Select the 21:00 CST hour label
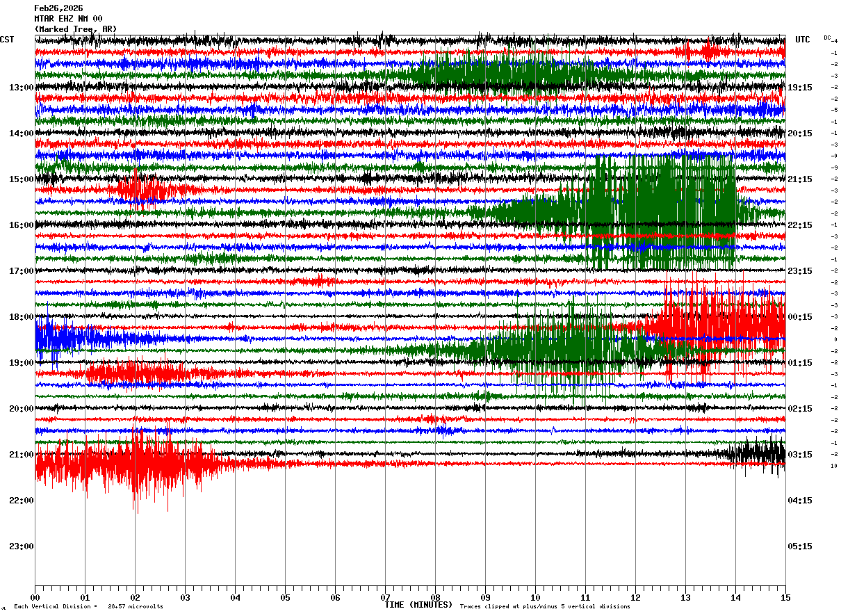The image size is (841, 616). (22, 455)
